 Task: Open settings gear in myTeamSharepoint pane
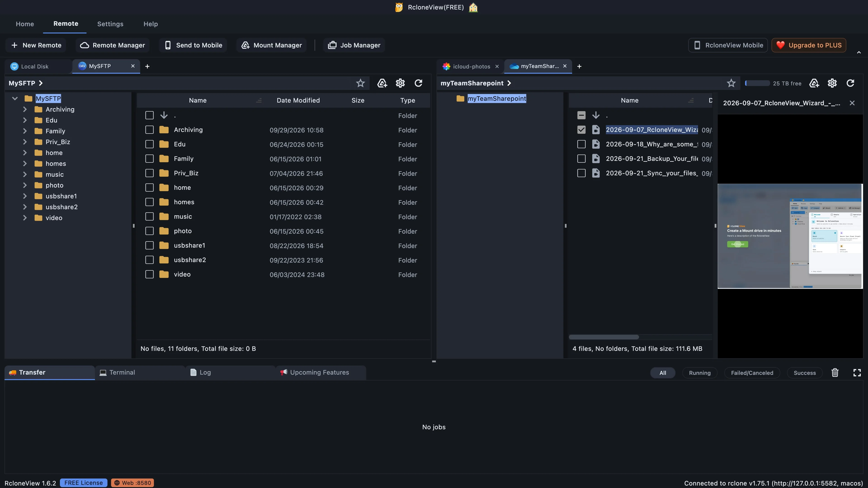832,83
